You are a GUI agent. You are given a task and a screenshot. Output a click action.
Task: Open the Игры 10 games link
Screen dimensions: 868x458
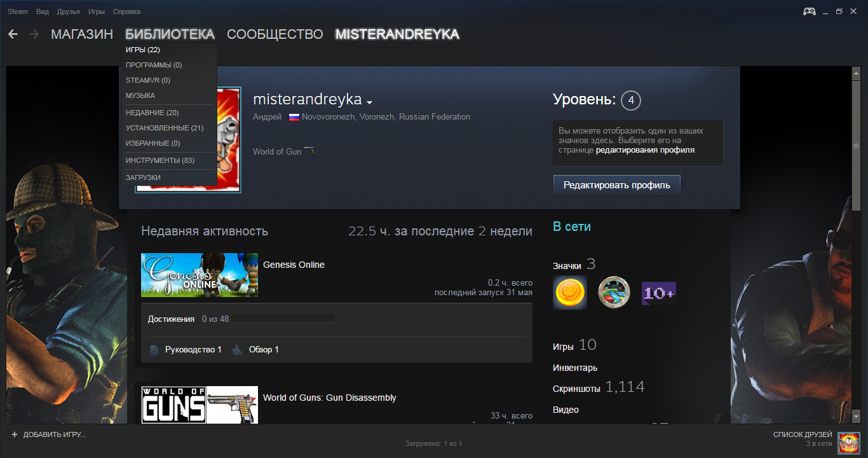574,345
